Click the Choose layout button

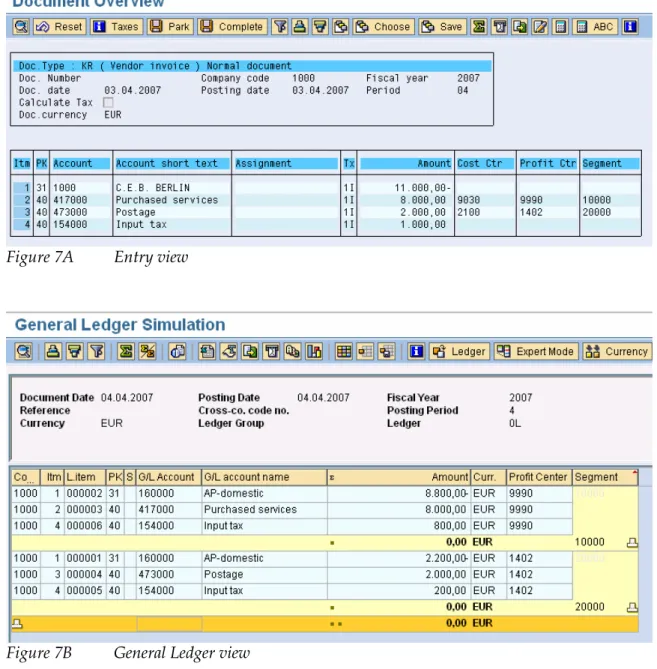coord(383,27)
